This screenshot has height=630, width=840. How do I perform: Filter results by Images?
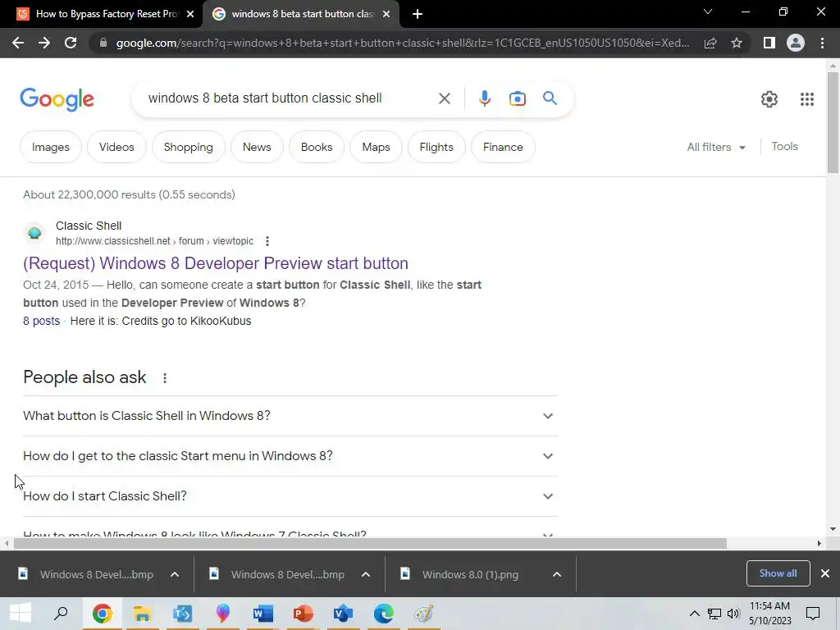(50, 147)
